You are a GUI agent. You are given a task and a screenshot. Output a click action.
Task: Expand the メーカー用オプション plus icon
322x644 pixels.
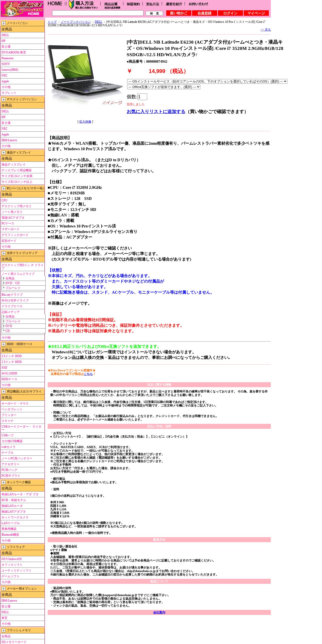(4, 589)
